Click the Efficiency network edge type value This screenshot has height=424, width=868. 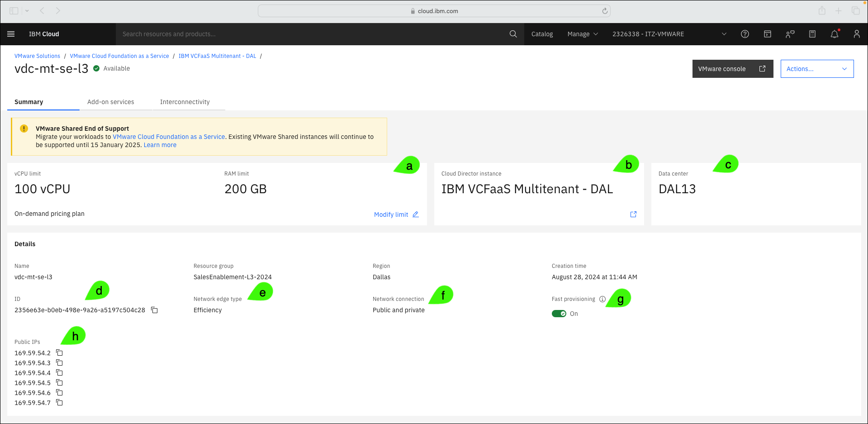tap(208, 310)
